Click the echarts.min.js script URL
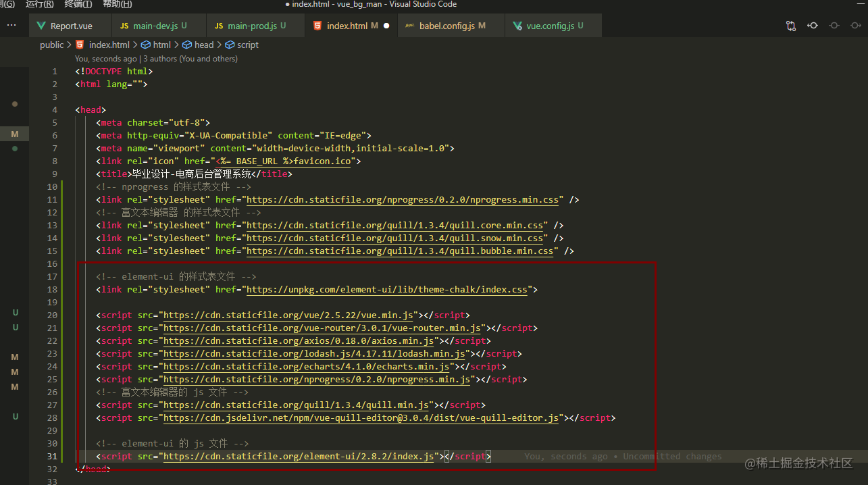 [x=306, y=367]
